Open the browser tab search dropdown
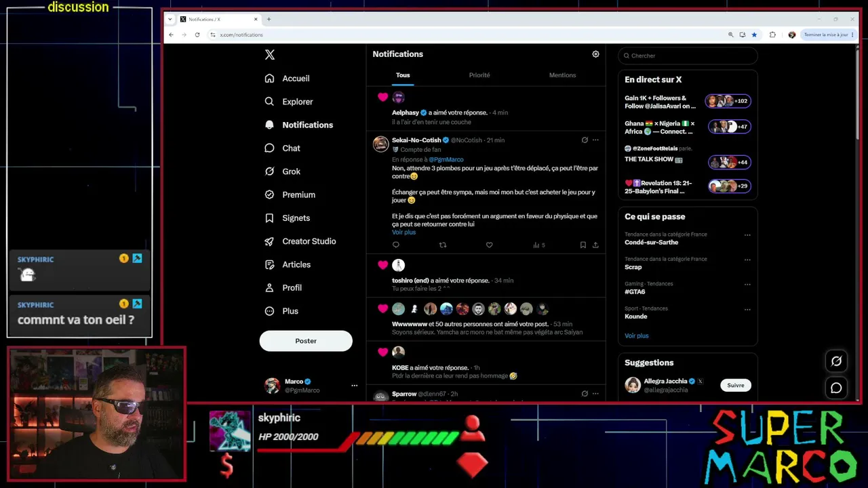The height and width of the screenshot is (488, 868). tap(170, 19)
